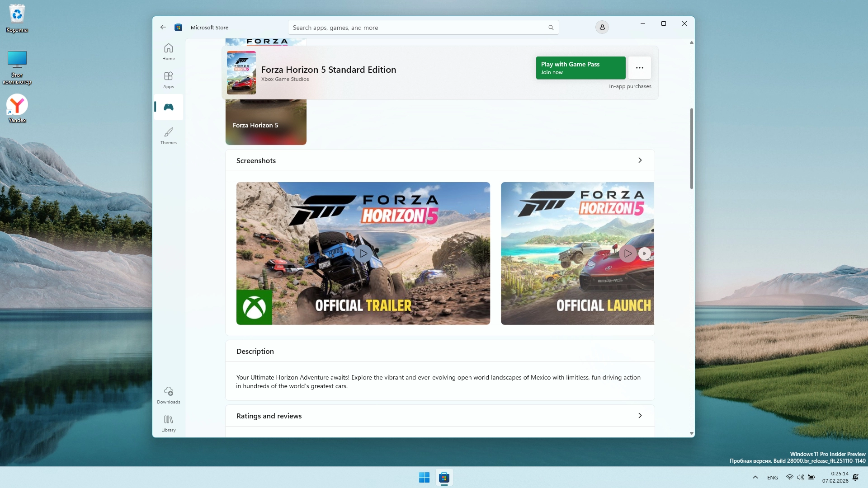Click Play with Game Pass button
The width and height of the screenshot is (868, 488).
pos(580,68)
